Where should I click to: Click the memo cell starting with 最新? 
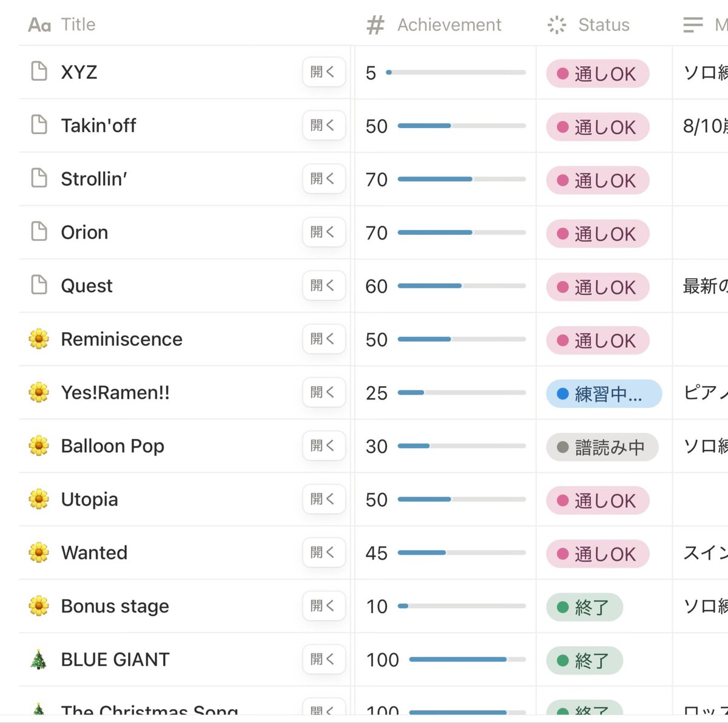(x=701, y=286)
